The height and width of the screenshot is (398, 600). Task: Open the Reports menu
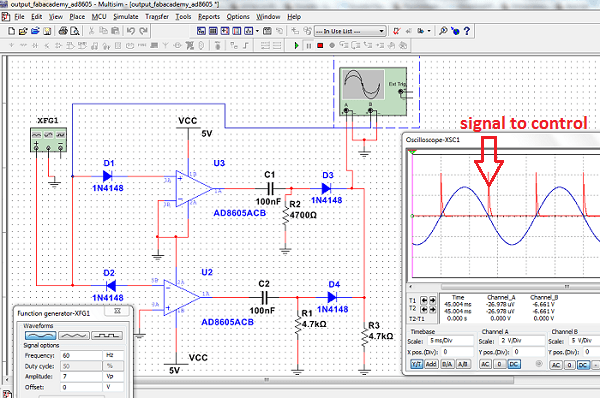[209, 17]
